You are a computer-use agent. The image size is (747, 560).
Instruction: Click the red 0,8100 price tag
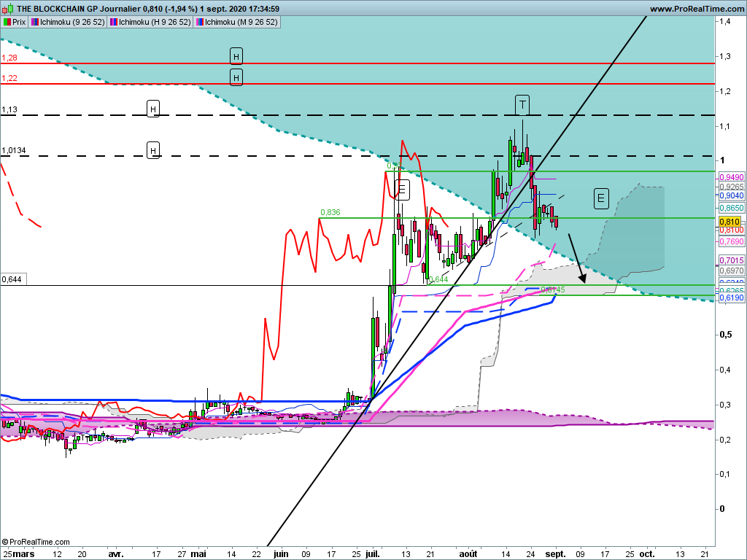731,230
